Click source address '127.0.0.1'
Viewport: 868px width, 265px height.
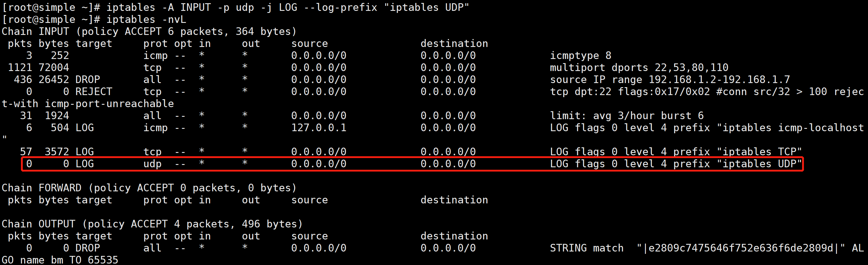tap(319, 128)
